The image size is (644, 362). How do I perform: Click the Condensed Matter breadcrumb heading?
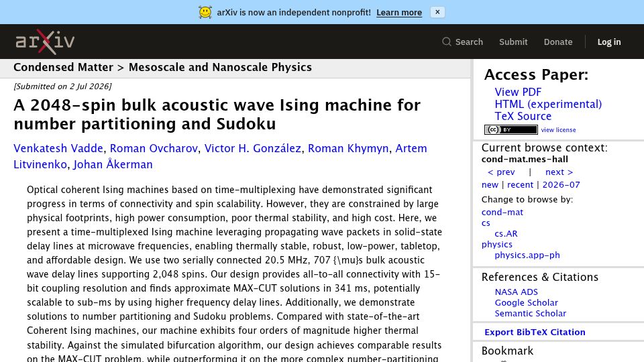pyautogui.click(x=63, y=67)
